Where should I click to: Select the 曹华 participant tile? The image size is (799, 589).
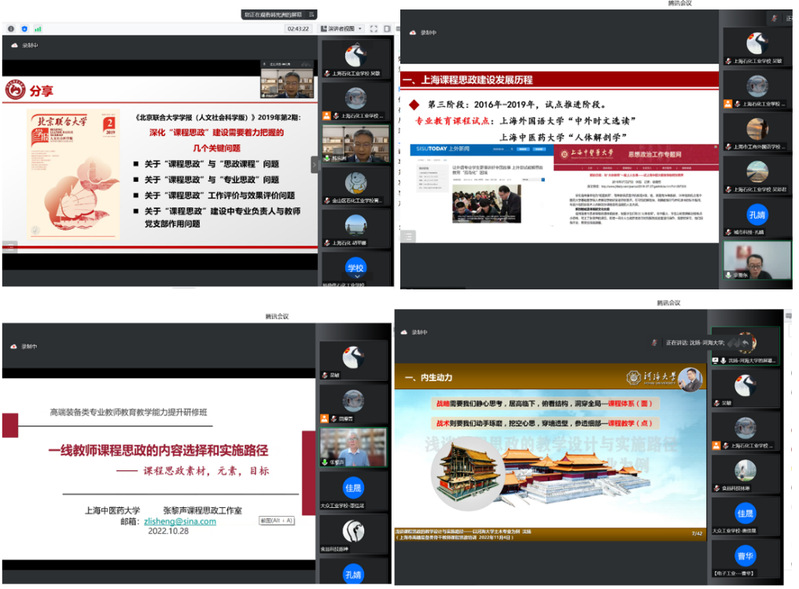[745, 559]
